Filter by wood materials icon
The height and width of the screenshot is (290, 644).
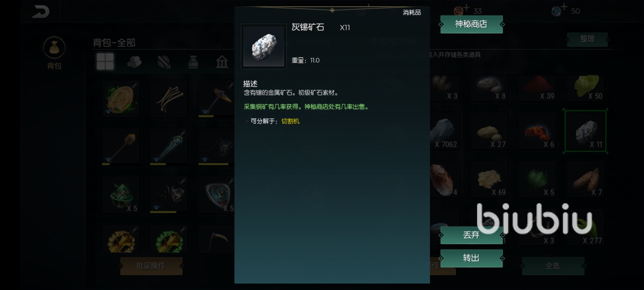pyautogui.click(x=134, y=62)
